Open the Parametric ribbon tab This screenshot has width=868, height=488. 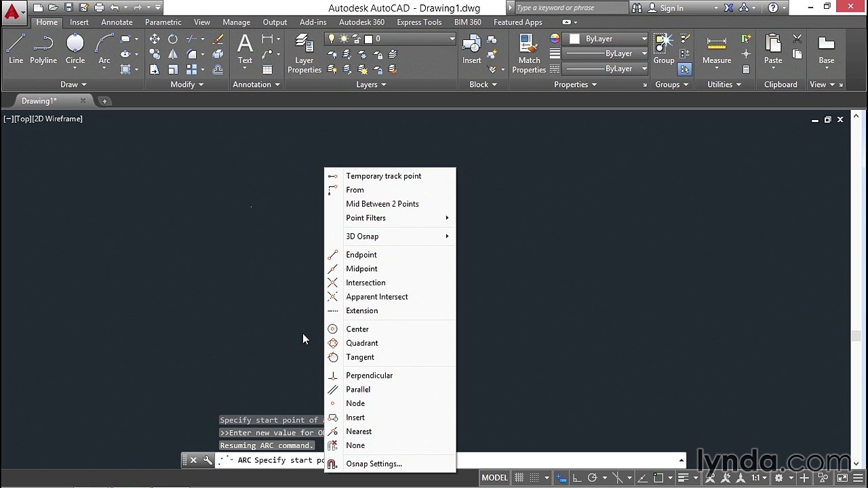coord(163,22)
